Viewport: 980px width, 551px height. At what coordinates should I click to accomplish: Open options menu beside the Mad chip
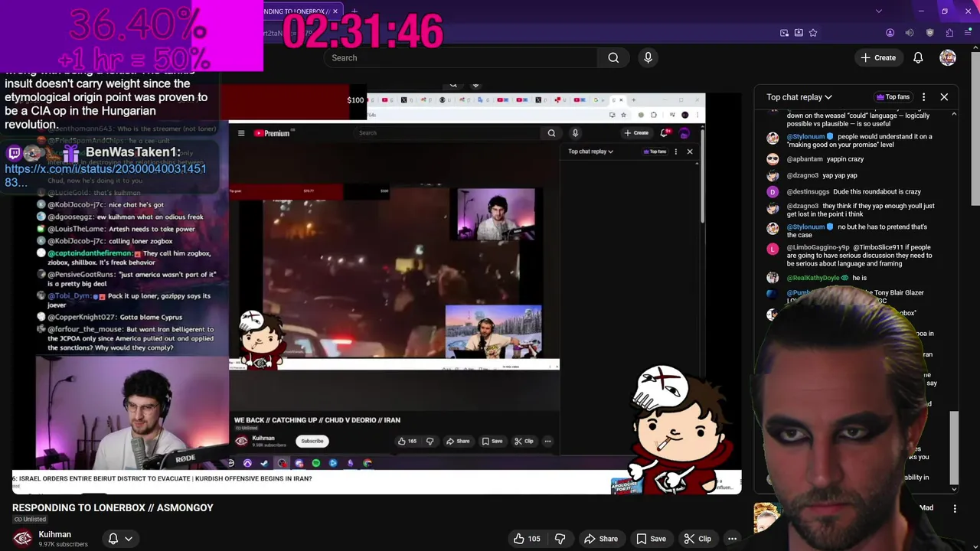tap(955, 508)
